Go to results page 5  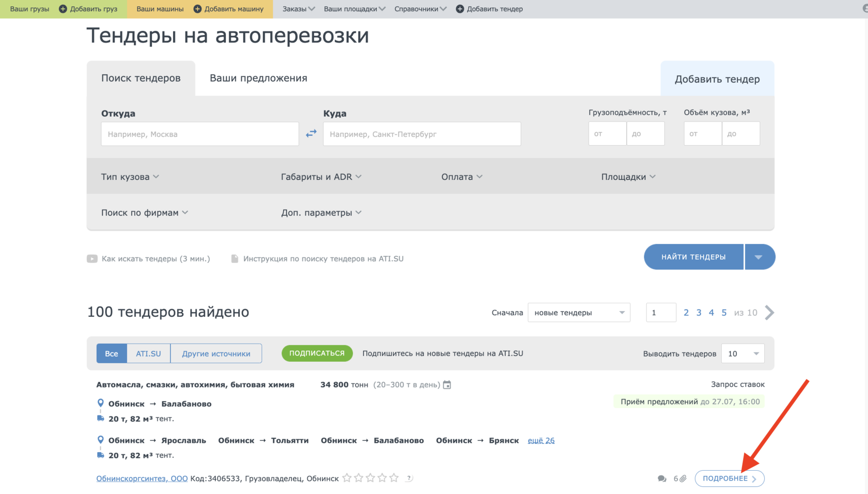click(724, 313)
